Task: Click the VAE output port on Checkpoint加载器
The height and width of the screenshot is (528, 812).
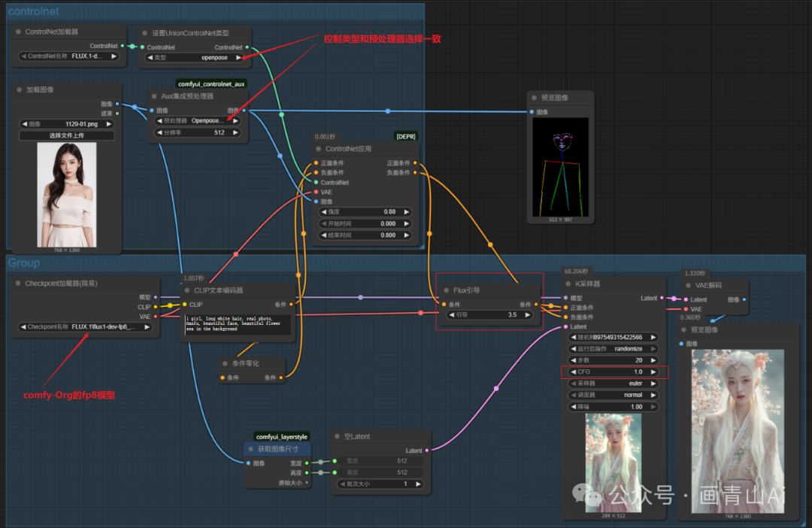Action: [x=156, y=317]
